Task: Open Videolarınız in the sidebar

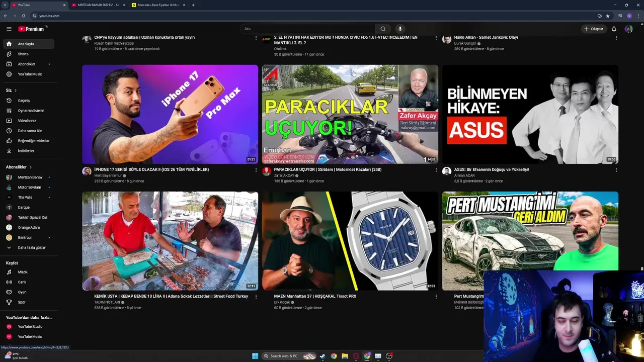Action: tap(29, 121)
